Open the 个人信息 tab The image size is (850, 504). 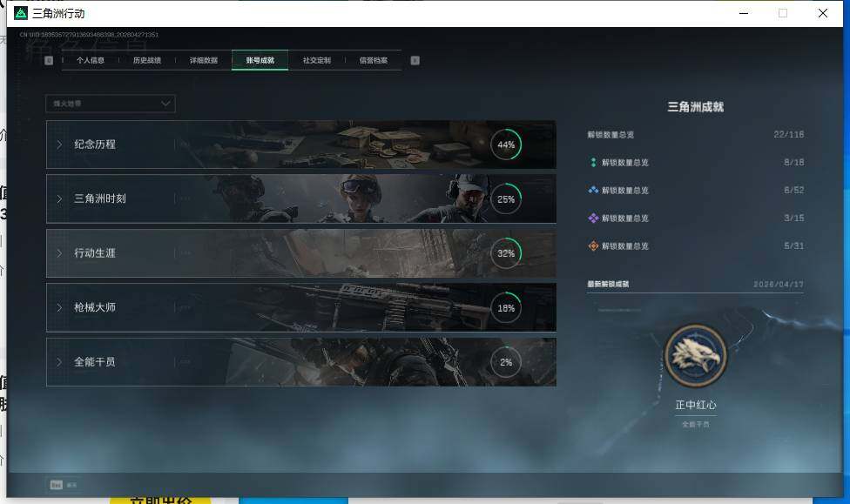point(90,60)
